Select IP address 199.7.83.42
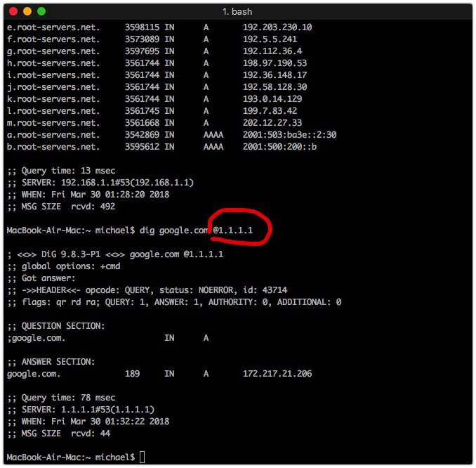The height and width of the screenshot is (468, 476). pyautogui.click(x=270, y=111)
